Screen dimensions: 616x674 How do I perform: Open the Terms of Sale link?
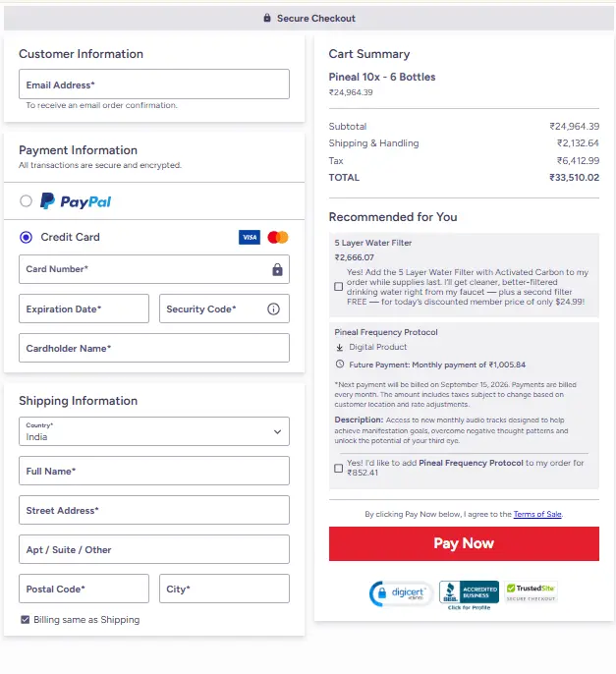pos(537,514)
